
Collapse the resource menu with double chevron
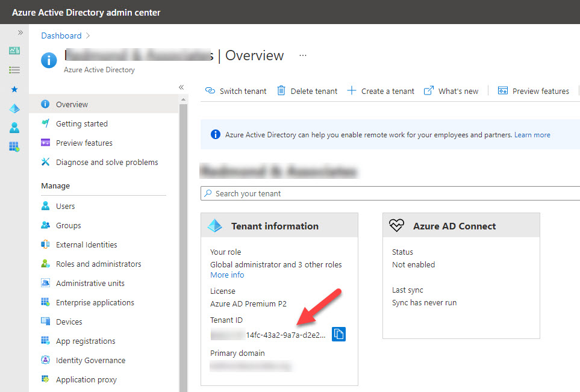click(x=181, y=87)
